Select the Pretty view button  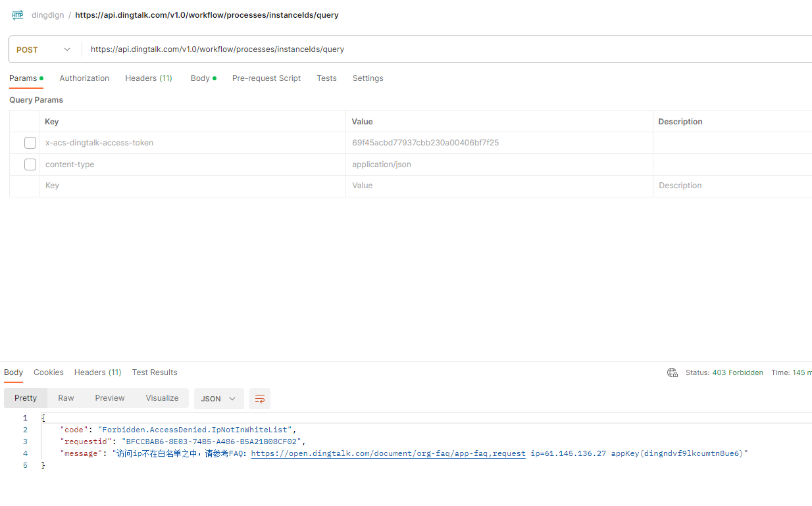click(x=26, y=398)
